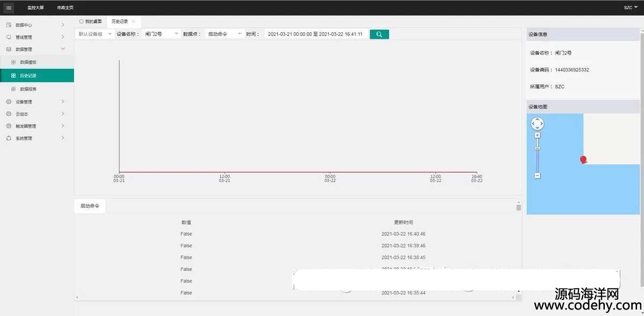Open the 默认设备组 device group dropdown

point(95,34)
